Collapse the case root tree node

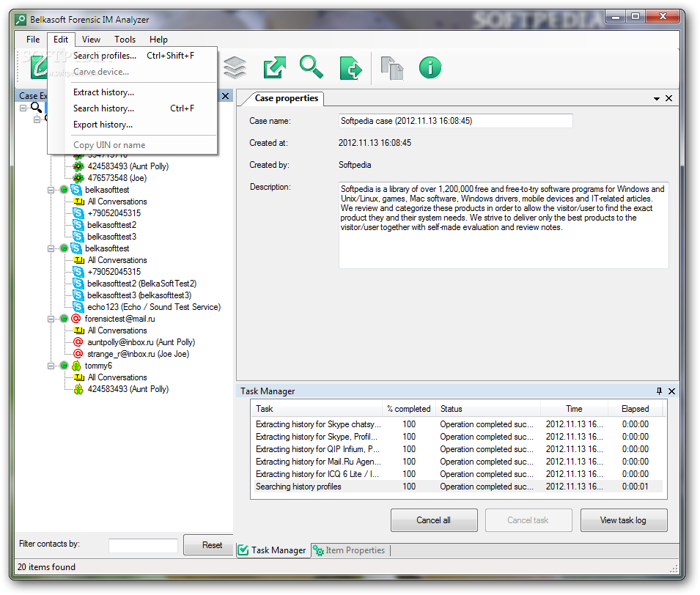23,108
